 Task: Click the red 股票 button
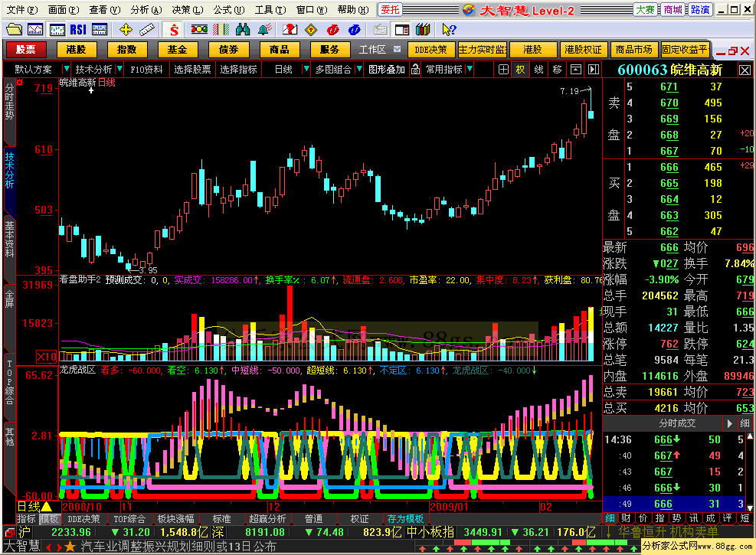pos(25,49)
